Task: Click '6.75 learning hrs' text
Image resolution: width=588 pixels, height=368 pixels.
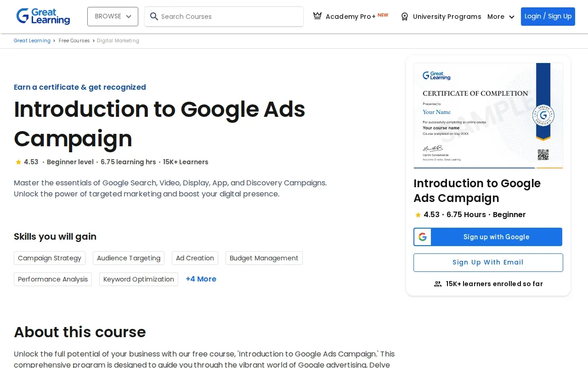Action: point(128,162)
